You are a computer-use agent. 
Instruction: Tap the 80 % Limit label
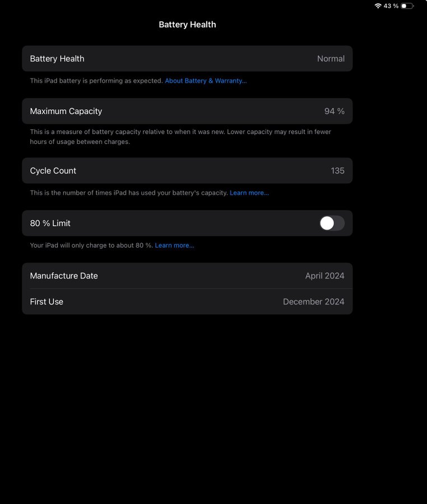(50, 223)
